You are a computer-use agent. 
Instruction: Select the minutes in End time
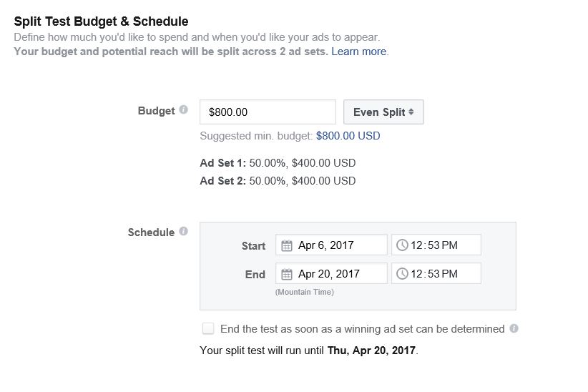[x=433, y=274]
